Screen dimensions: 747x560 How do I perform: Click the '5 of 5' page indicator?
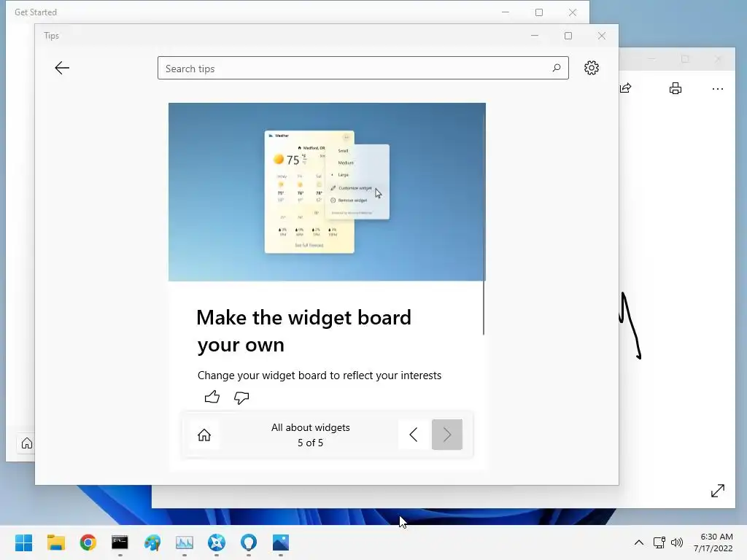311,443
